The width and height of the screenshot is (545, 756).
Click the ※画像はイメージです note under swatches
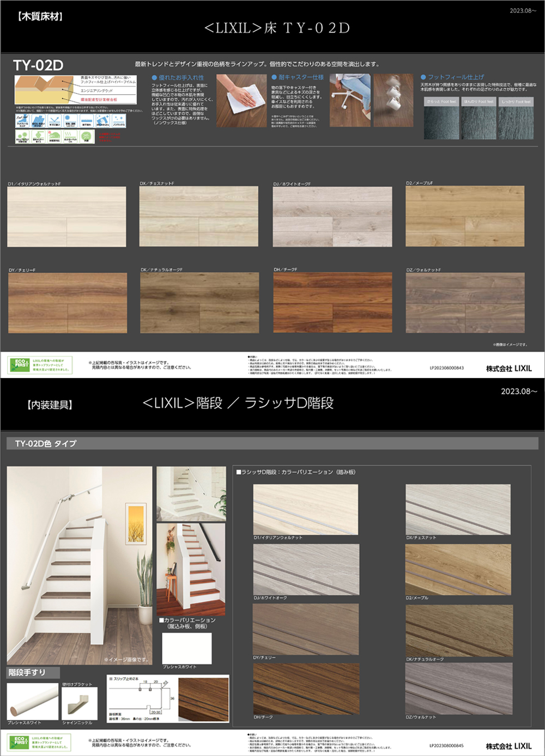tap(510, 344)
